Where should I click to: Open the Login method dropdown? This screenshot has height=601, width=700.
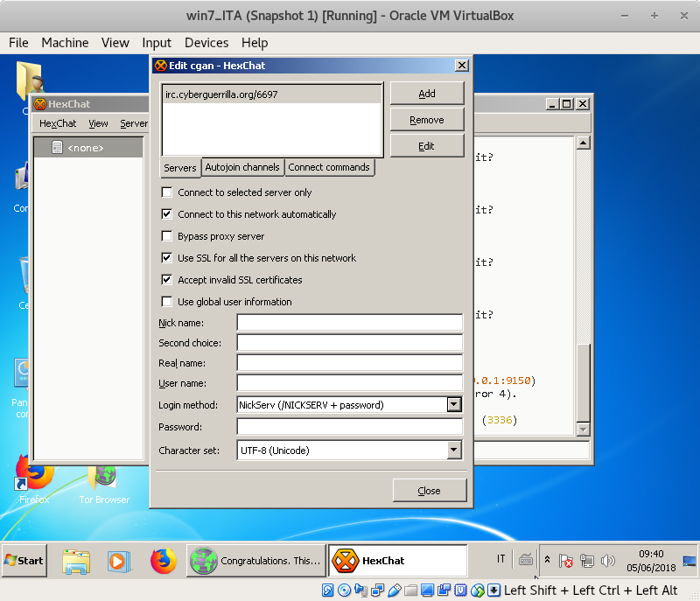(454, 405)
